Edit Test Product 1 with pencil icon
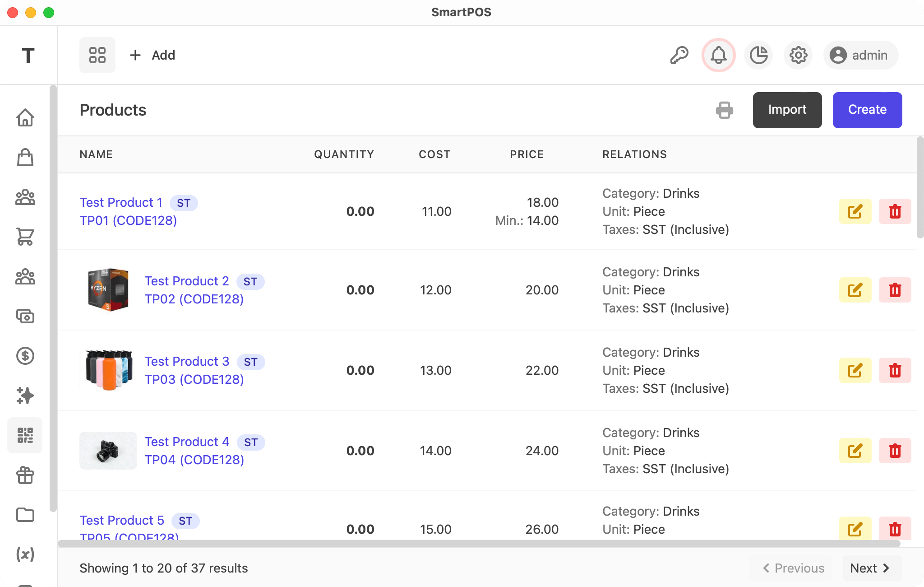Viewport: 924px width, 587px height. click(x=855, y=211)
